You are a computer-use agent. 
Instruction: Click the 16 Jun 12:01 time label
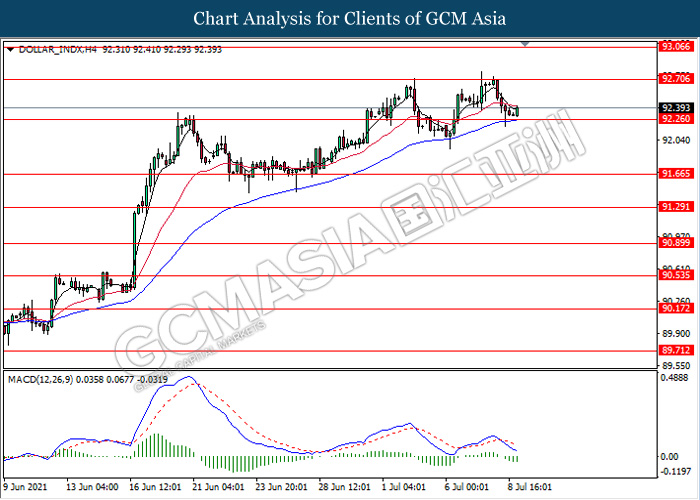155,487
